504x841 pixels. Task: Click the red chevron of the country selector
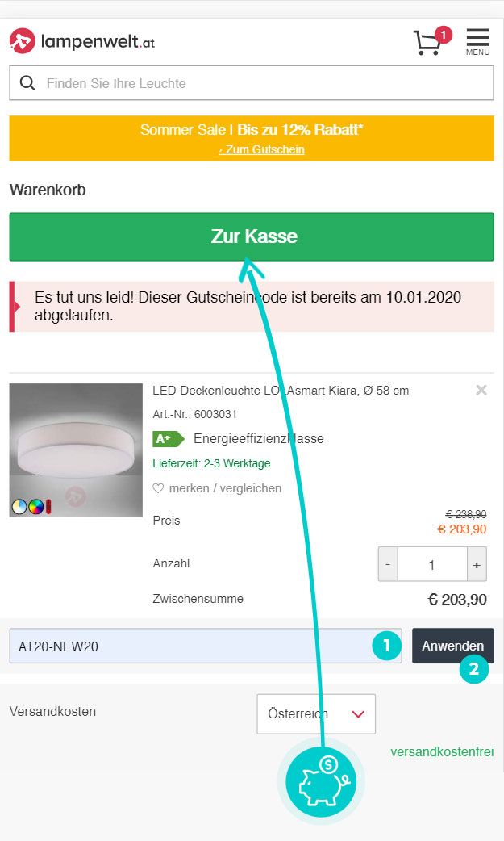tap(358, 714)
